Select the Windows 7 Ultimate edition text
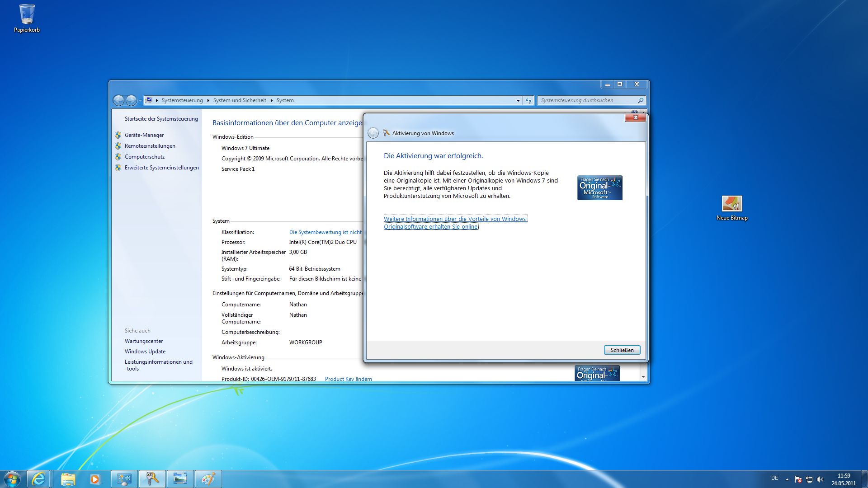This screenshot has height=488, width=868. coord(245,148)
